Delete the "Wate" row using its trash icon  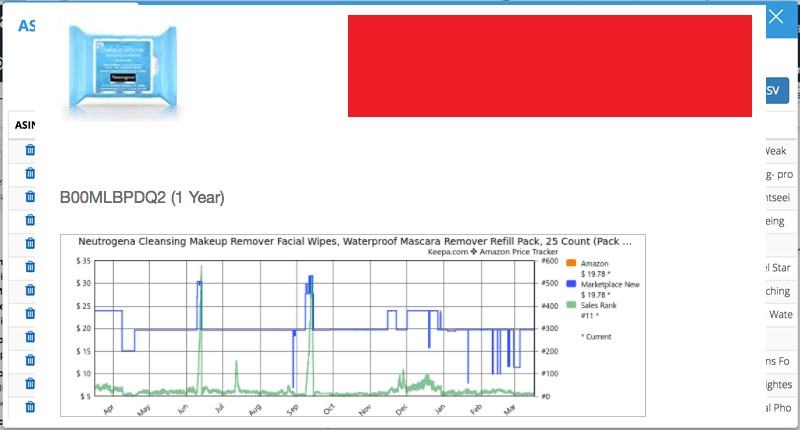coord(30,313)
